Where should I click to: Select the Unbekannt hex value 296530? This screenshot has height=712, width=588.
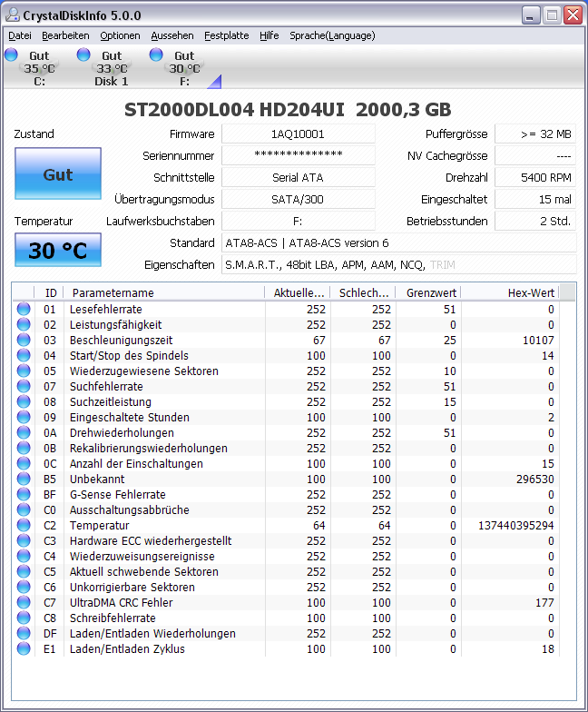(535, 480)
